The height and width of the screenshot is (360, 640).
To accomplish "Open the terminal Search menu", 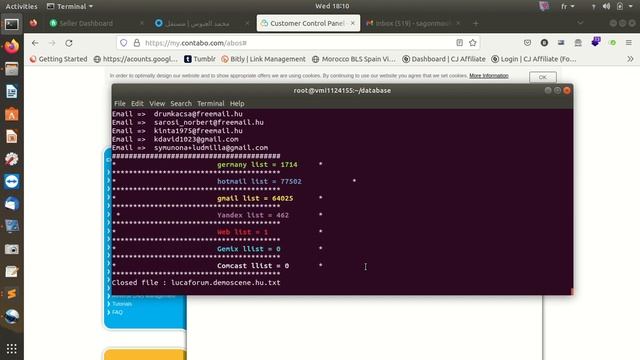I will 181,104.
